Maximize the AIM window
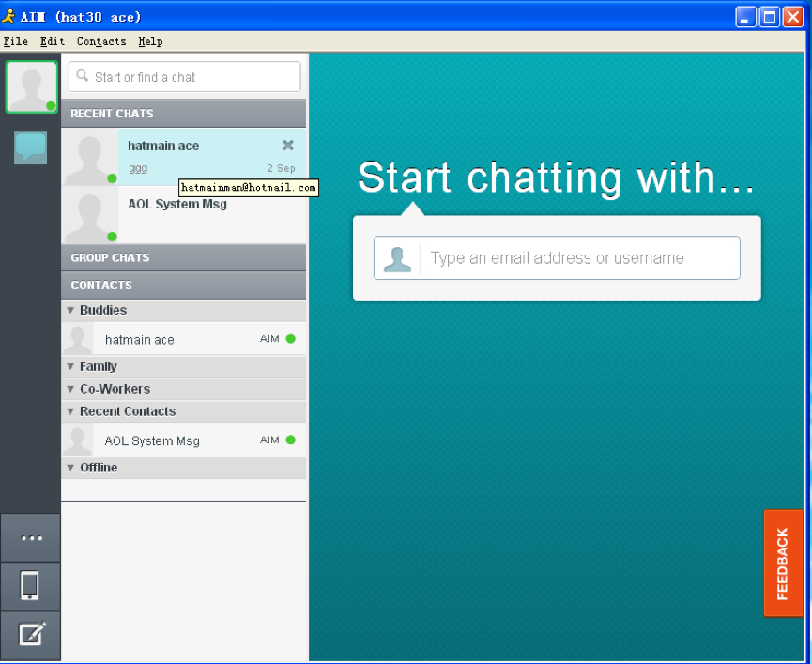This screenshot has height=664, width=812. [x=770, y=17]
